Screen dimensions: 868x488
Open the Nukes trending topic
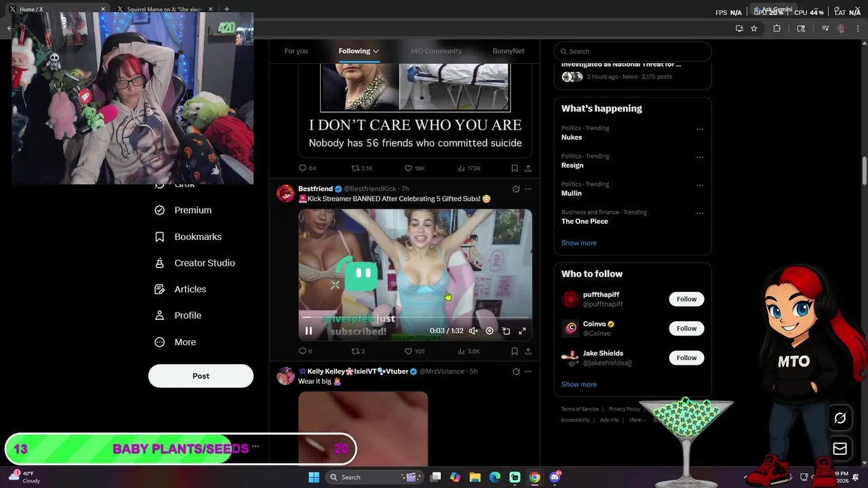[572, 137]
